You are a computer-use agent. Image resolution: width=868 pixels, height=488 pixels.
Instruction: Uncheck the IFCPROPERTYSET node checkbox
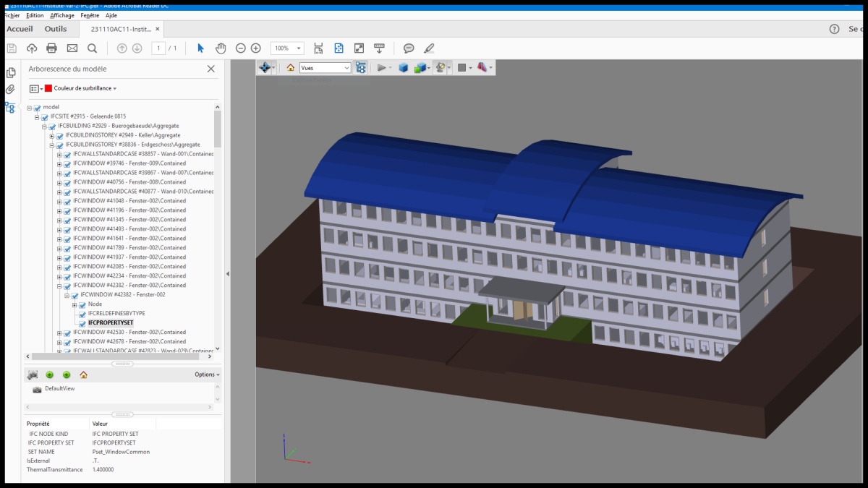pyautogui.click(x=82, y=323)
